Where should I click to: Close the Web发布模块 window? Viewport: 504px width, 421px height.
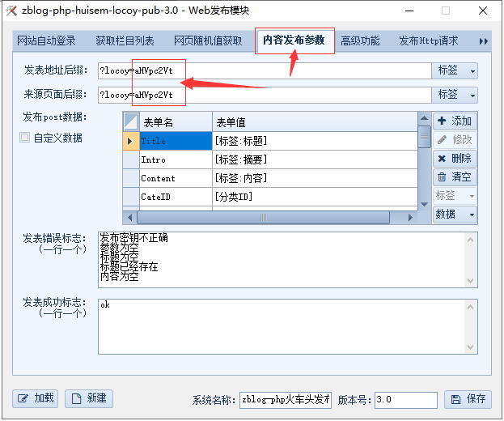tap(483, 11)
